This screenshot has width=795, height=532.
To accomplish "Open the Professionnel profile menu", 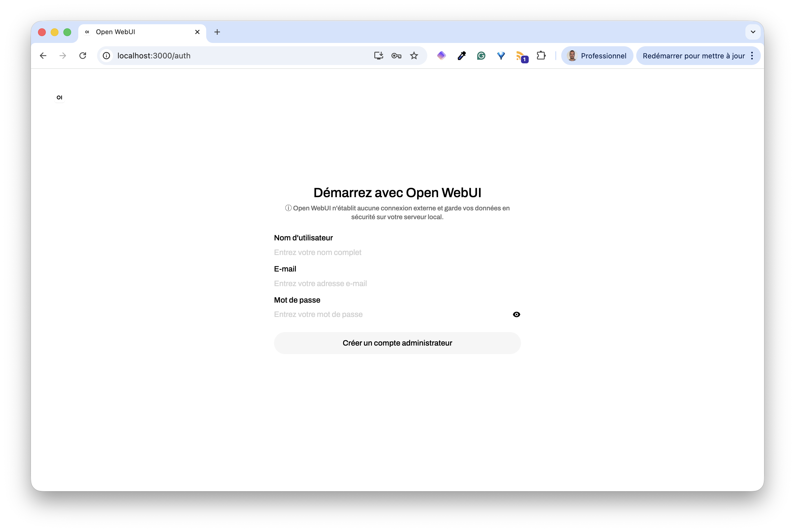I will tap(597, 56).
